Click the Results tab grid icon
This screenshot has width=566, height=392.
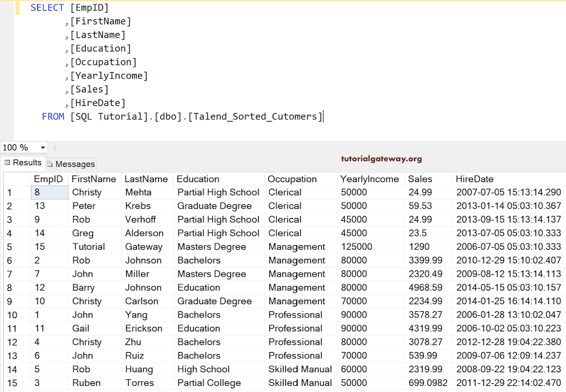coord(7,163)
